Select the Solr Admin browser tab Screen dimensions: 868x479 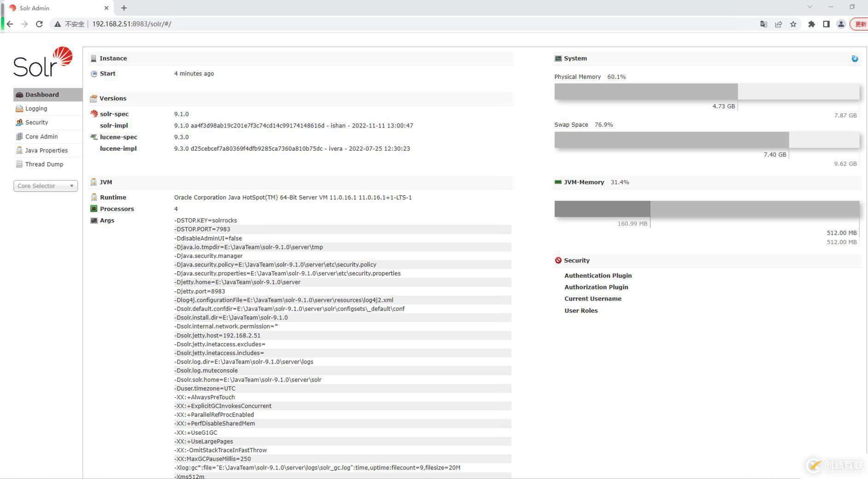59,8
